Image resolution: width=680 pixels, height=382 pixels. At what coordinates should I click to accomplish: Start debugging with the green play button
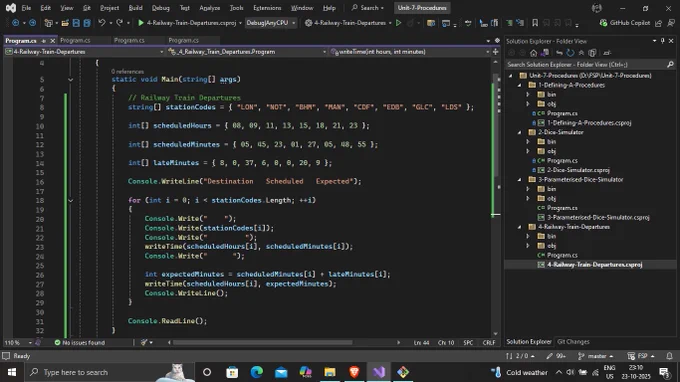point(141,23)
